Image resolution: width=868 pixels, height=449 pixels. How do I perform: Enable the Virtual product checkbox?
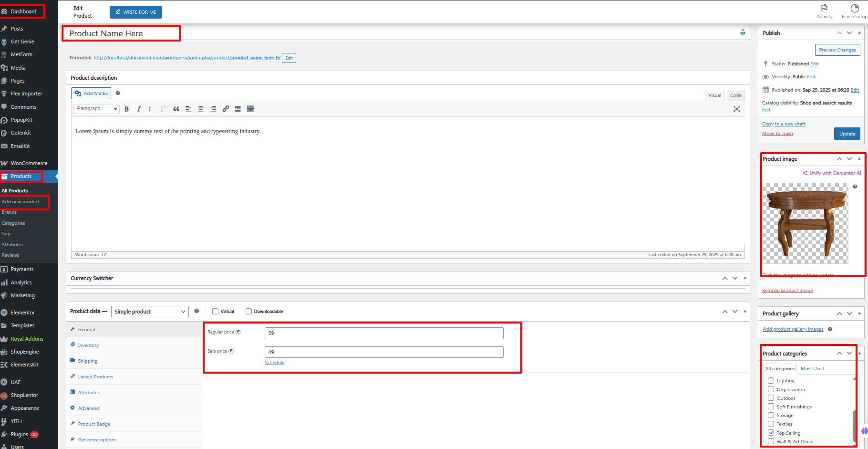[216, 312]
